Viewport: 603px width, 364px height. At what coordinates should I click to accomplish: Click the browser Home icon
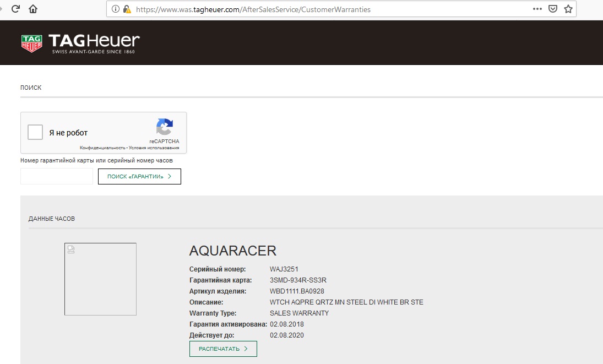click(x=33, y=9)
